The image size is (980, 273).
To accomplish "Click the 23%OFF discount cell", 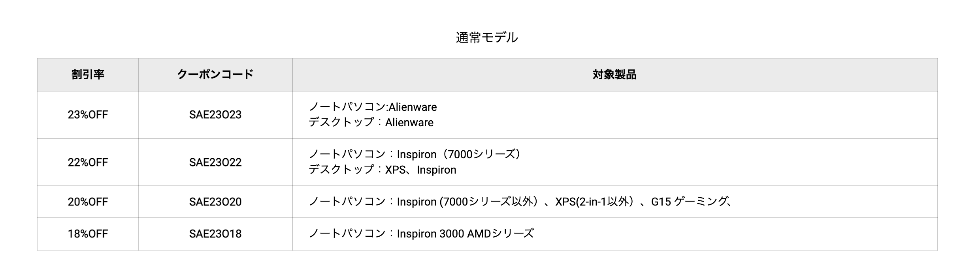I will 88,115.
